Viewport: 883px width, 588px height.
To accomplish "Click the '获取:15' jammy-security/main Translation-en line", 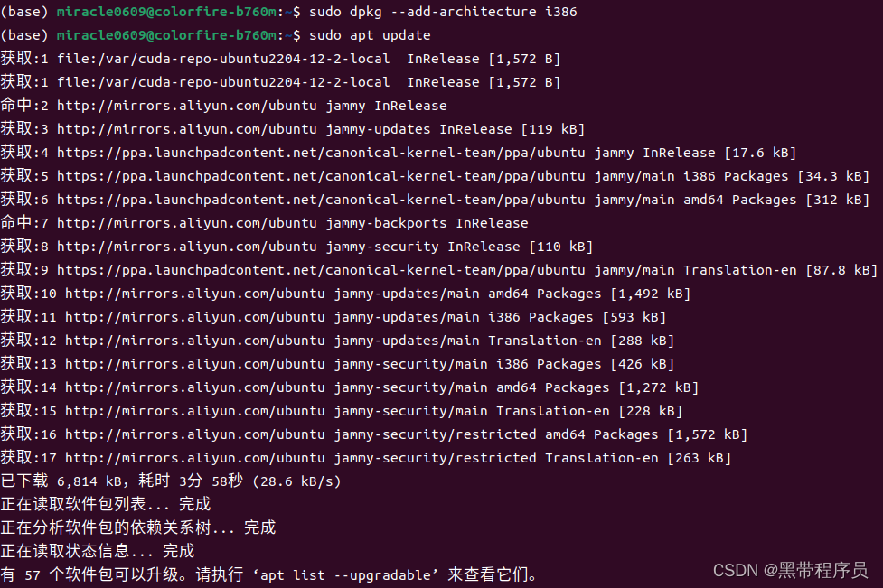I will pos(342,411).
